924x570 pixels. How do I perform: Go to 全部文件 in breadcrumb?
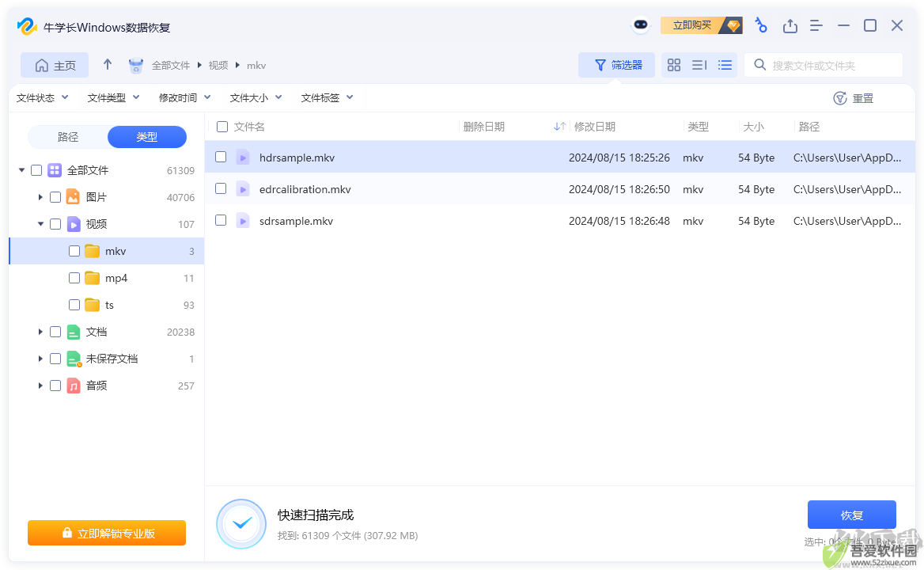click(x=171, y=66)
